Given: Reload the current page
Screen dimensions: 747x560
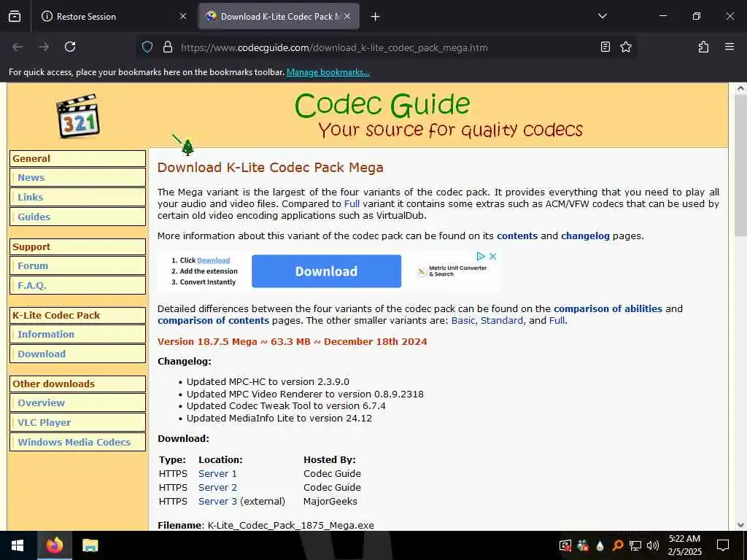Looking at the screenshot, I should point(70,47).
